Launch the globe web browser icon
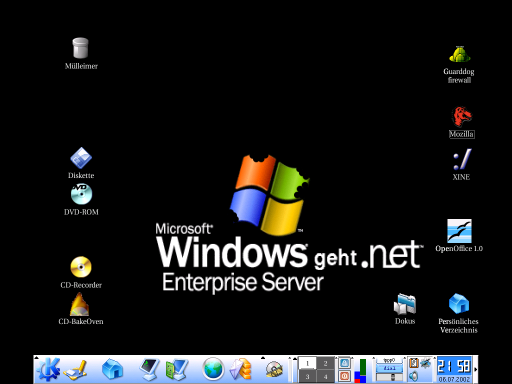The width and height of the screenshot is (512, 384). (213, 369)
